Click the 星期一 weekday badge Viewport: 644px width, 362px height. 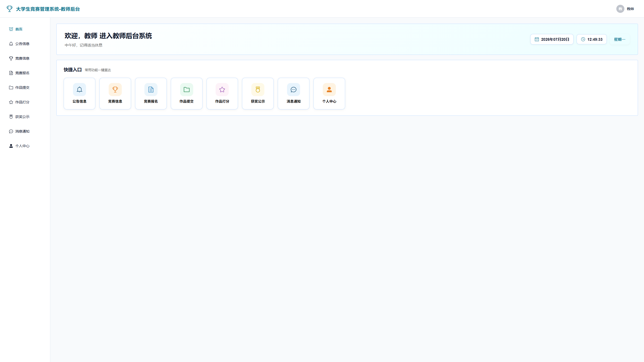click(x=620, y=39)
